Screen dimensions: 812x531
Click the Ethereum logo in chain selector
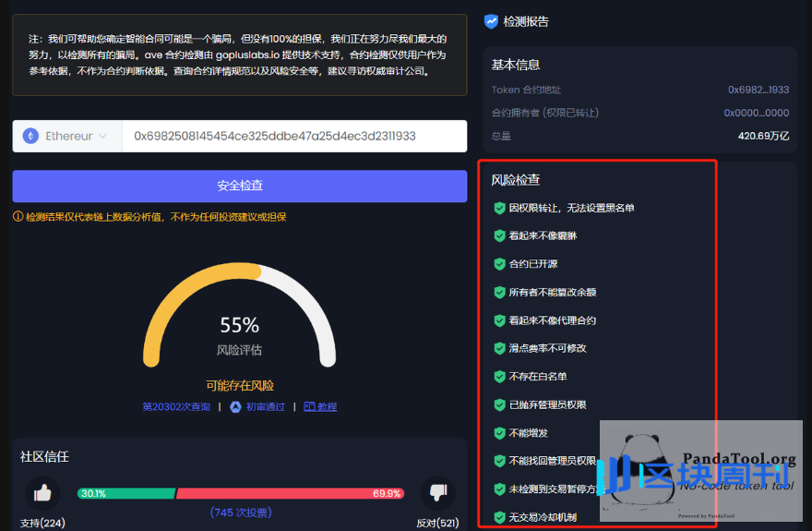pyautogui.click(x=30, y=136)
